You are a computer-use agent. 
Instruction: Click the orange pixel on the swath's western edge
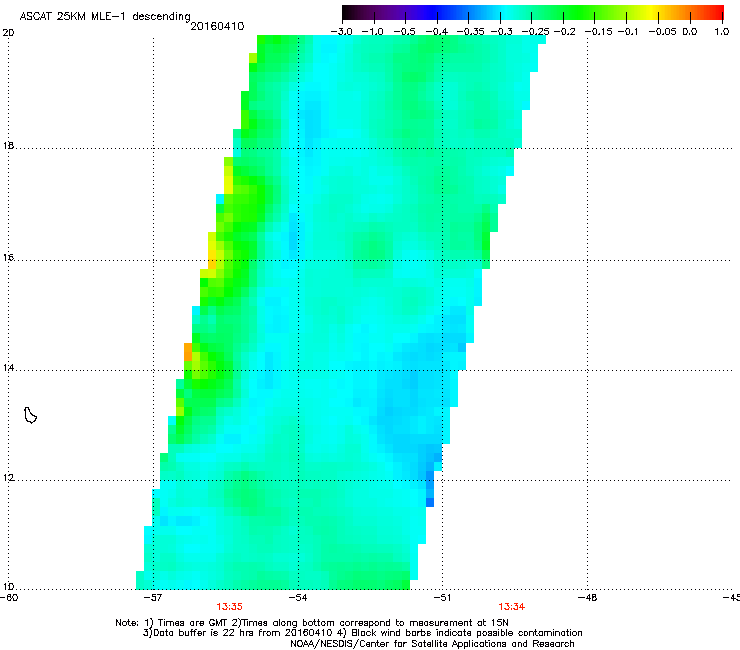pyautogui.click(x=188, y=352)
